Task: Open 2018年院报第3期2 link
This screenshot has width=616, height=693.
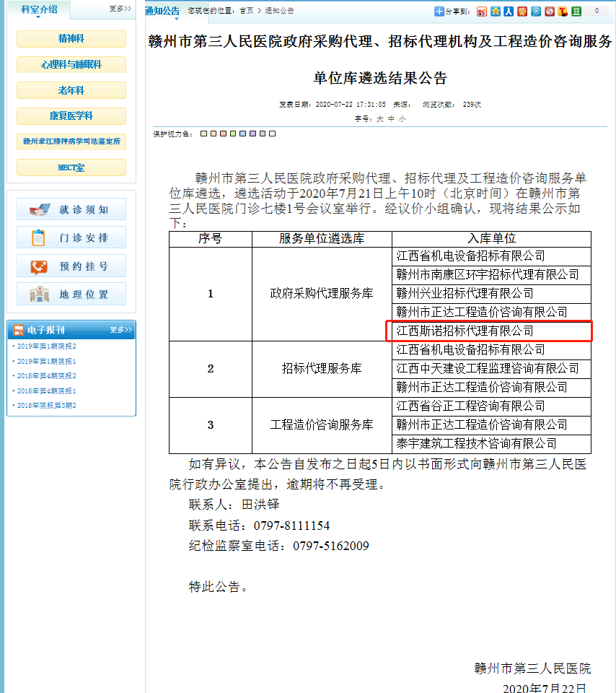Action: 46,406
